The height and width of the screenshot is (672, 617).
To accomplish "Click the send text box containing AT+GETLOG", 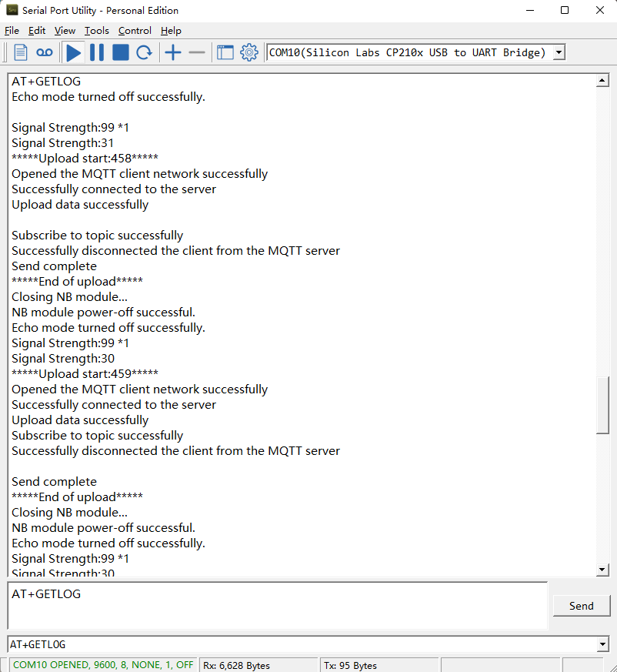I will pyautogui.click(x=277, y=606).
